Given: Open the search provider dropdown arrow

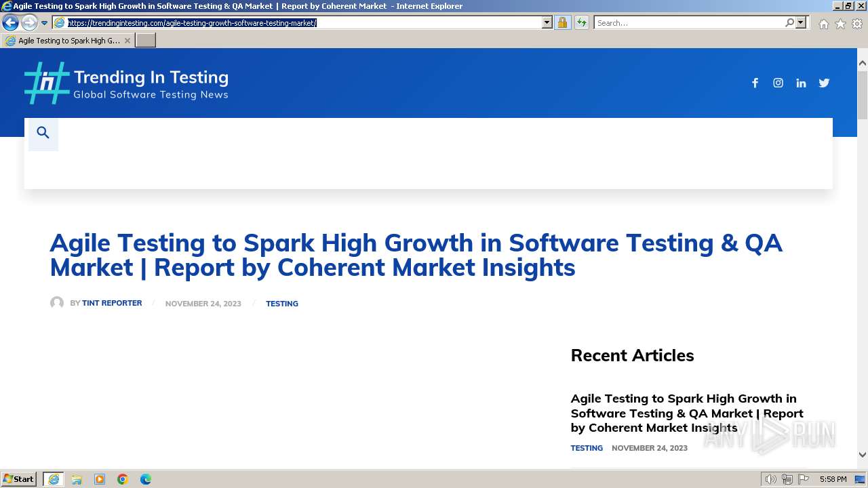Looking at the screenshot, I should click(801, 22).
